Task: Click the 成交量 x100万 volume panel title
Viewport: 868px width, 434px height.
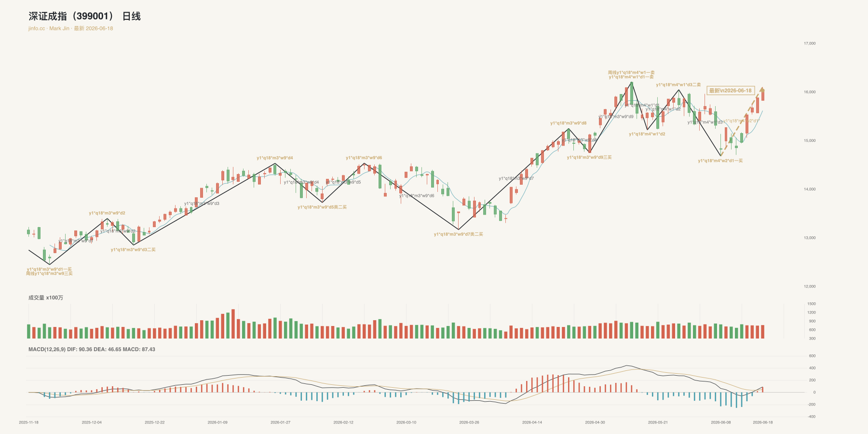Action: (46, 298)
